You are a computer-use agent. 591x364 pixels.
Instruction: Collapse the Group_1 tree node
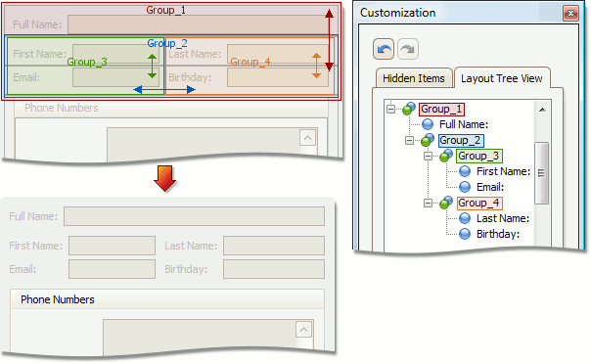click(x=390, y=110)
